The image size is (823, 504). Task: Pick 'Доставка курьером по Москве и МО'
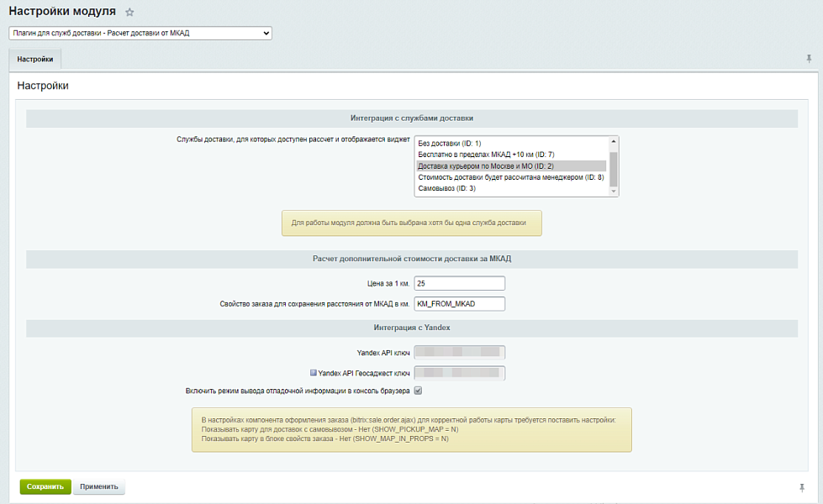click(x=485, y=166)
